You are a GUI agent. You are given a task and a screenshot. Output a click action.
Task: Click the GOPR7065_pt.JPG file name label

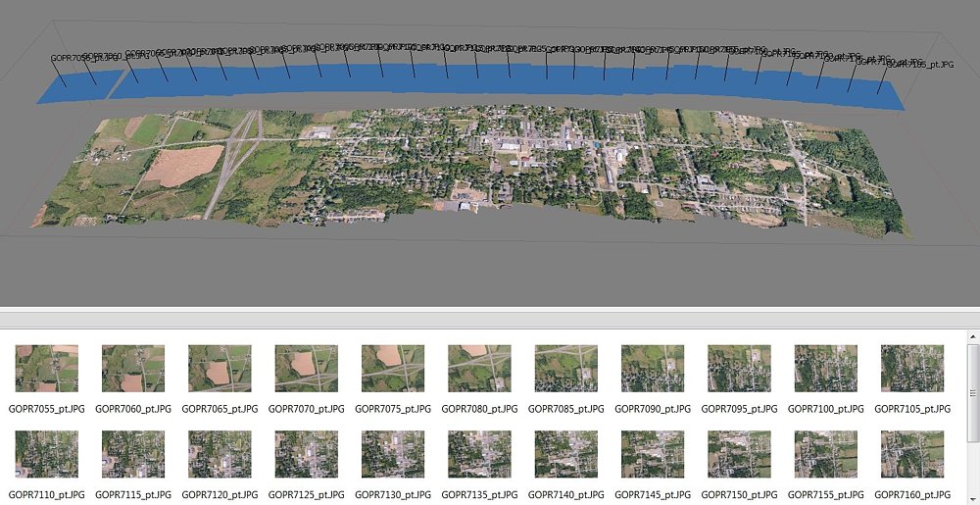220,408
